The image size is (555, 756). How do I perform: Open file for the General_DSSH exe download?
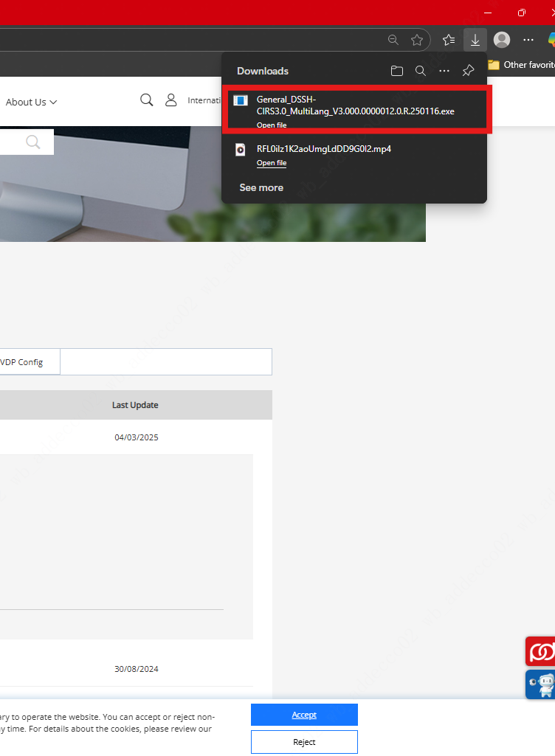click(271, 125)
